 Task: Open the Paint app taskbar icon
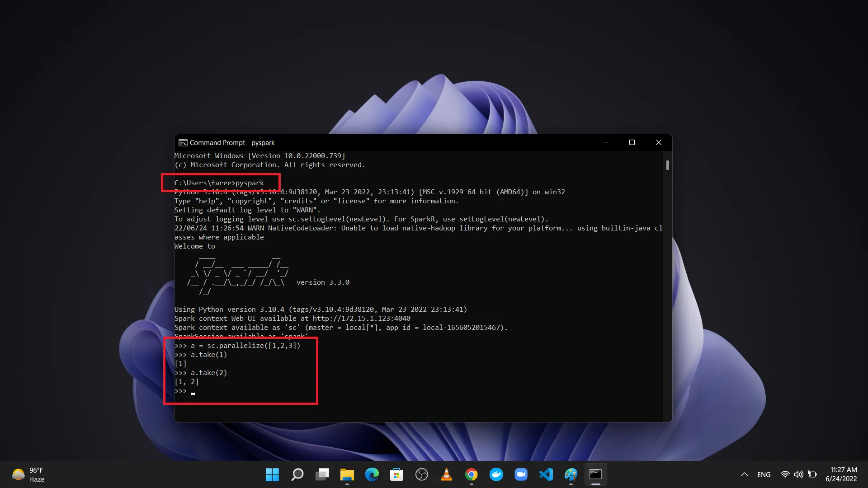coord(571,474)
